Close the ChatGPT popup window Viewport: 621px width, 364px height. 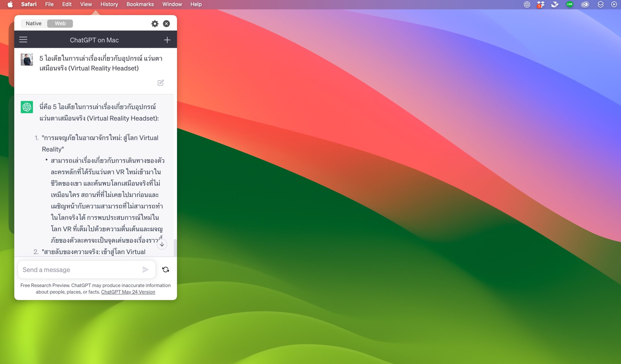166,24
